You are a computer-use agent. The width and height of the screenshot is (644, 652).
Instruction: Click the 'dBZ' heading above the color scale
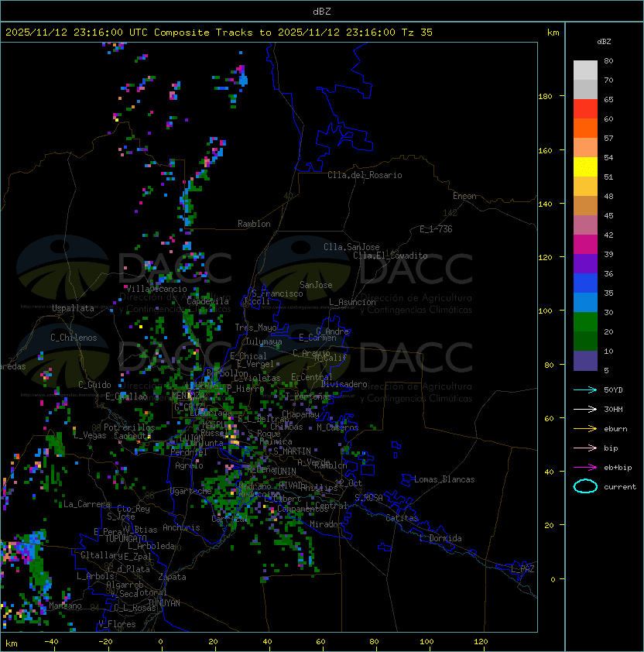point(604,42)
